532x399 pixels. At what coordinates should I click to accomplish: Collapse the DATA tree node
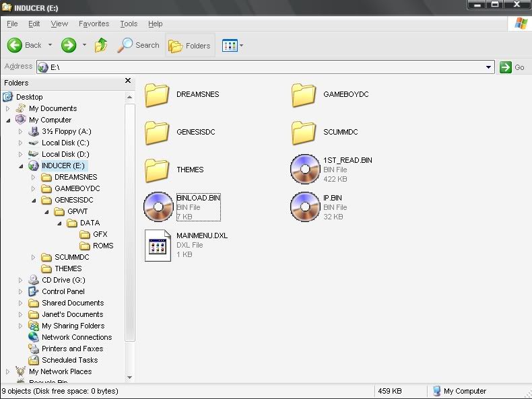(59, 223)
